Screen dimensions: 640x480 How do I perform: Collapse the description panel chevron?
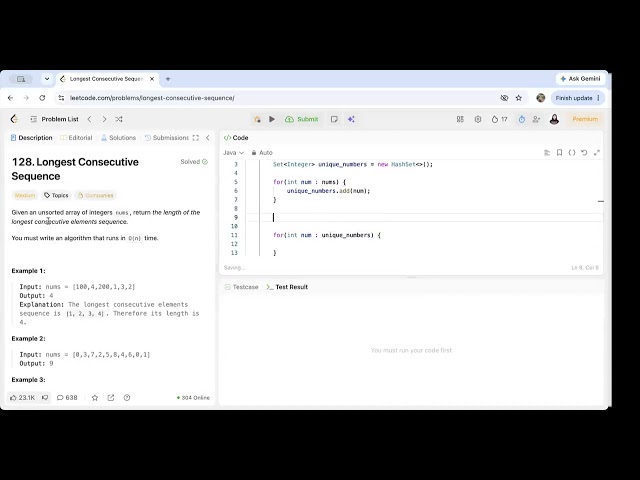point(208,138)
